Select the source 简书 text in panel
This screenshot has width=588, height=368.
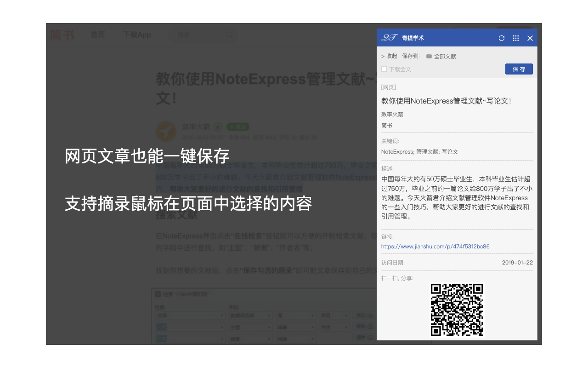pyautogui.click(x=387, y=125)
